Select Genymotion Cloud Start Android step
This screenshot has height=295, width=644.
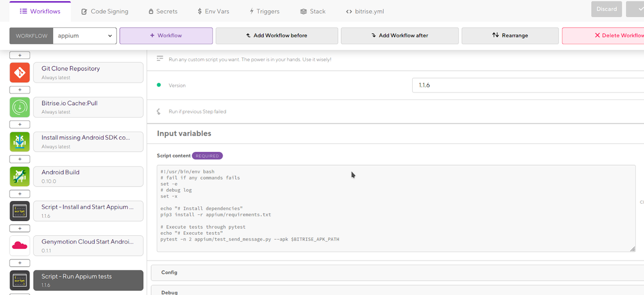point(89,246)
